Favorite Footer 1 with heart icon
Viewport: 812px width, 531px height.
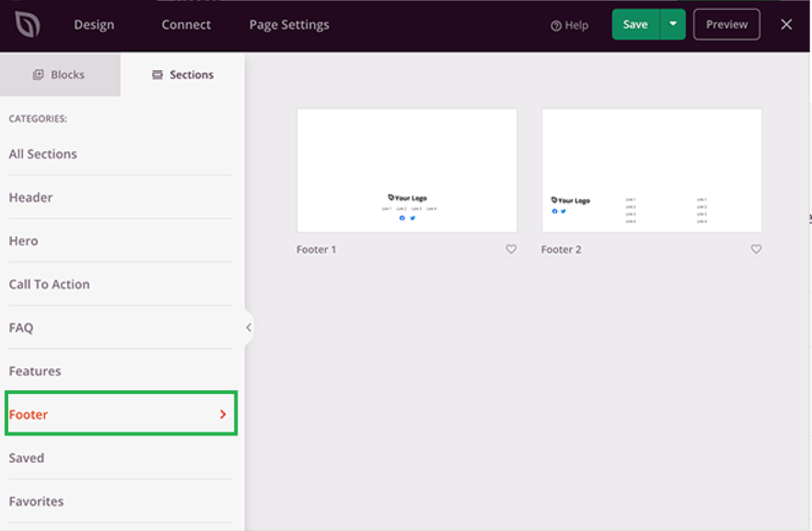click(511, 249)
